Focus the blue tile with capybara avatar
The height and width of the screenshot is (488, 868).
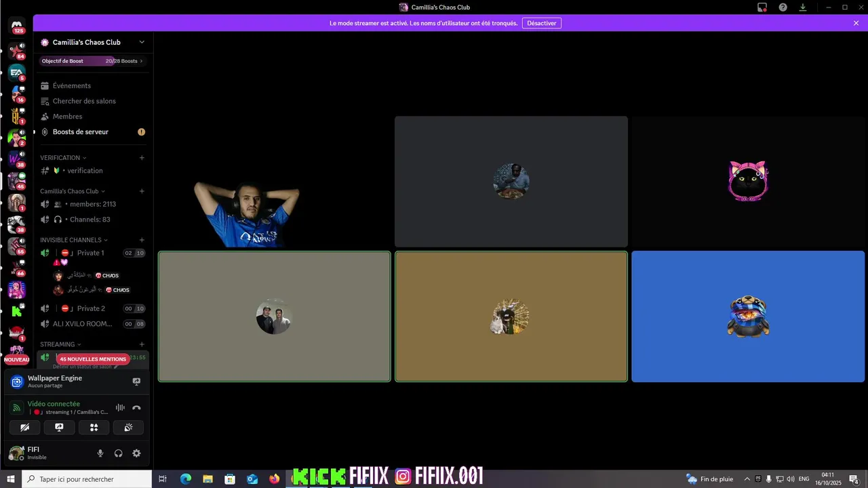pos(748,317)
